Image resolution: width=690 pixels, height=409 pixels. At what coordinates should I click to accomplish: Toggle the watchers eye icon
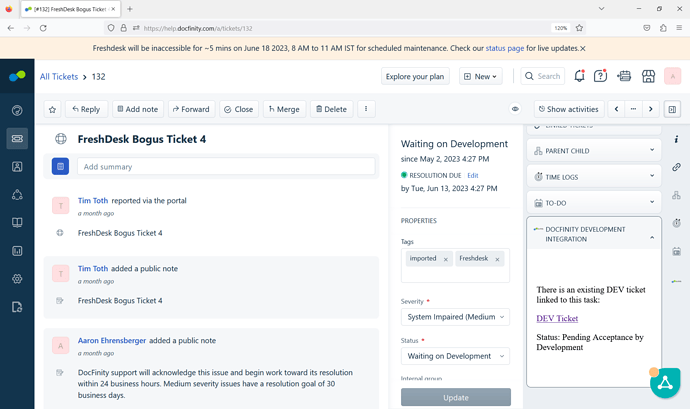click(x=515, y=109)
